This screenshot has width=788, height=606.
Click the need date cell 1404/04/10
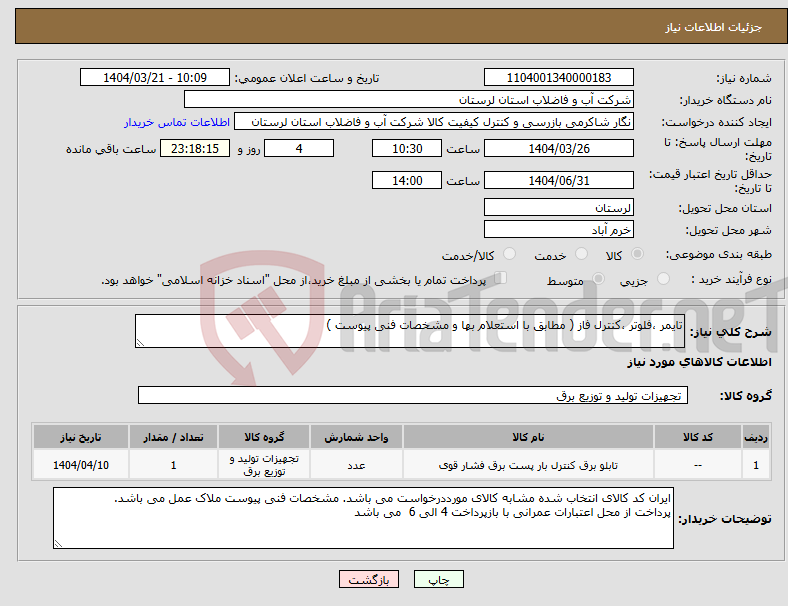tap(81, 465)
